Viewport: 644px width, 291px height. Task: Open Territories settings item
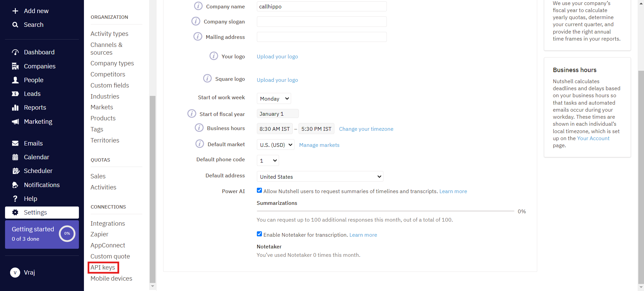tap(105, 140)
